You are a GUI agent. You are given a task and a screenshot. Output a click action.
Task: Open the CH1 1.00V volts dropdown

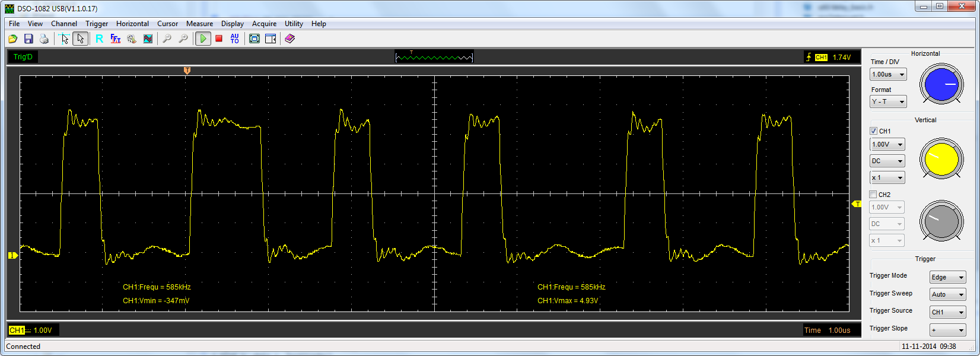point(887,144)
